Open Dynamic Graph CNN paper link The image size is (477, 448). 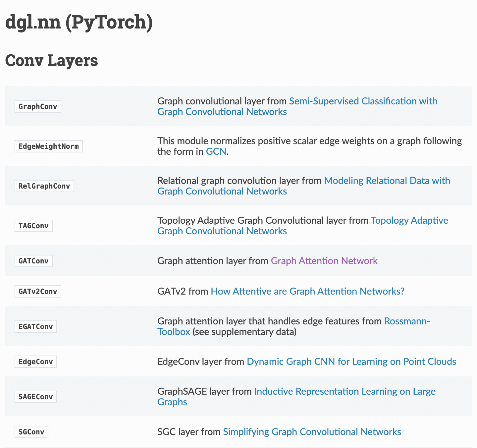351,362
